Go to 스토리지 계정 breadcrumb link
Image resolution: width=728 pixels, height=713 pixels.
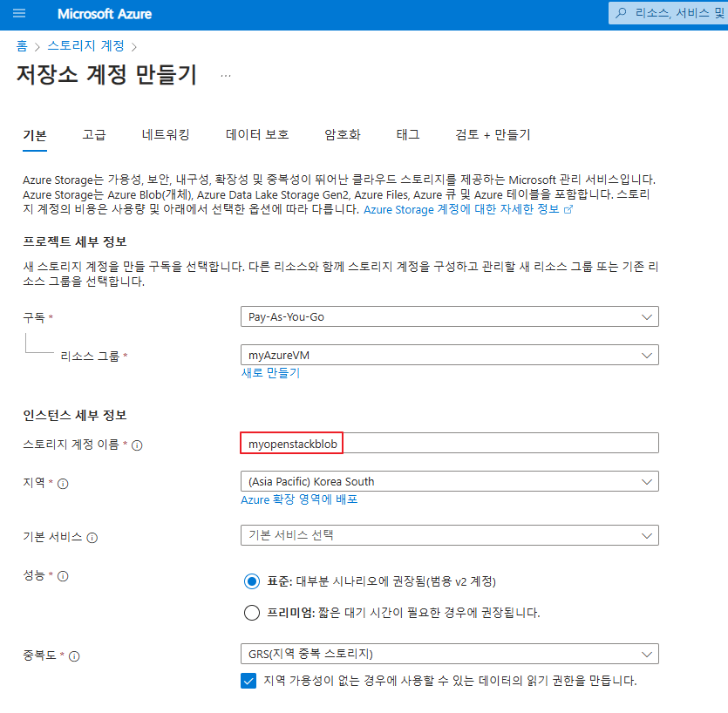click(86, 46)
